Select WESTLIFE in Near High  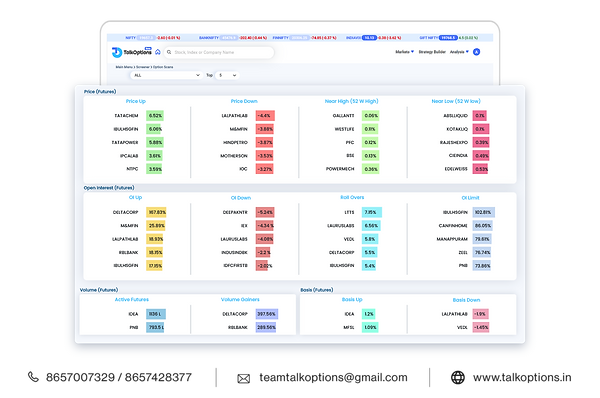click(x=344, y=129)
